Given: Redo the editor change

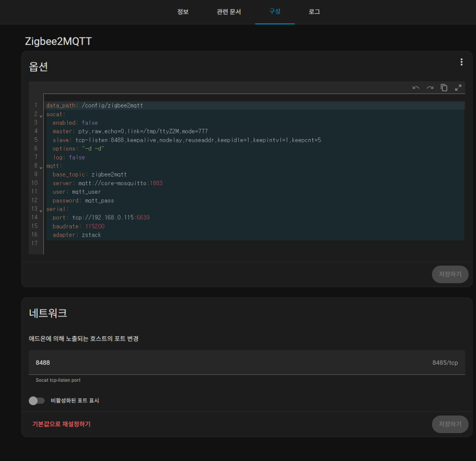Looking at the screenshot, I should [x=430, y=88].
